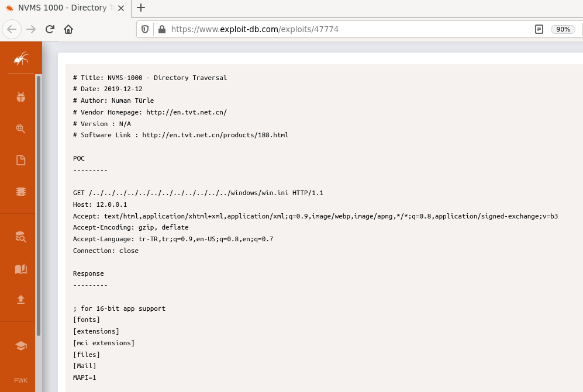583x392 pixels.
Task: Open the Submissions upload arrow icon
Action: pyautogui.click(x=21, y=300)
